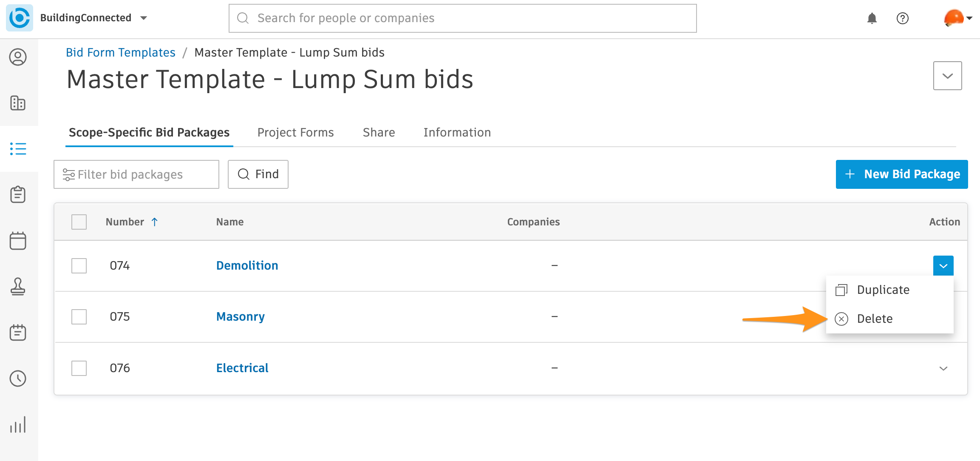Click the New Bid Package button

click(901, 174)
